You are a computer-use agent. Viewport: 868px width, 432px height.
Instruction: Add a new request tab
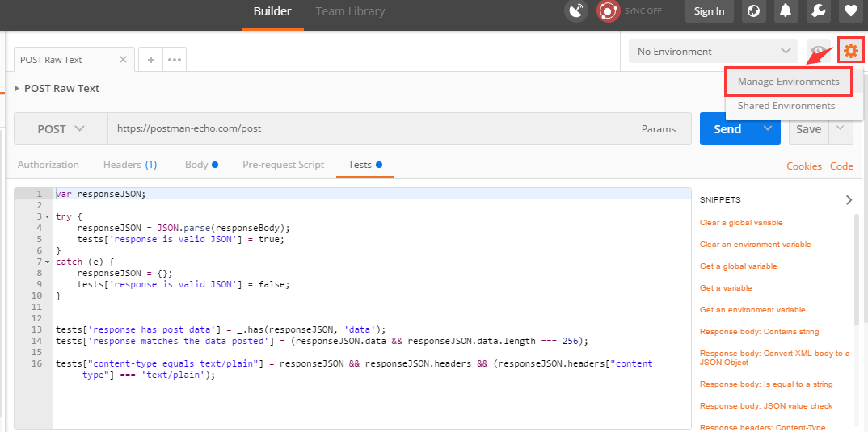click(x=150, y=60)
